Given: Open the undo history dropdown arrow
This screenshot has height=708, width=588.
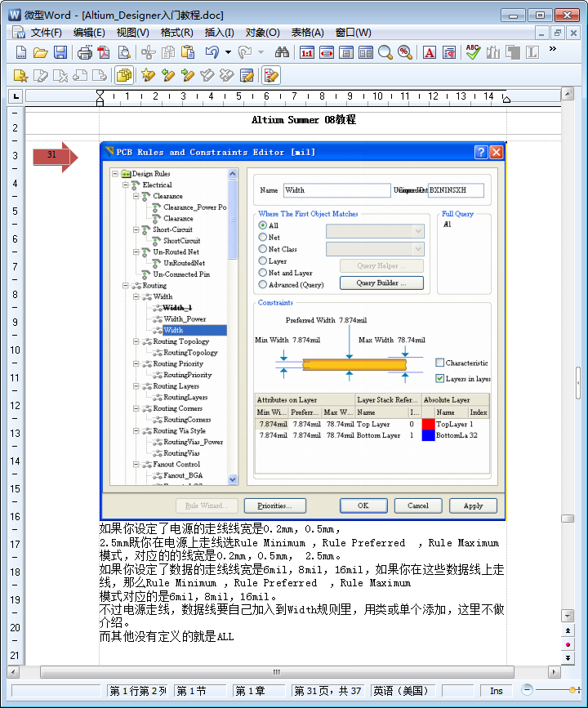Looking at the screenshot, I should click(x=228, y=53).
